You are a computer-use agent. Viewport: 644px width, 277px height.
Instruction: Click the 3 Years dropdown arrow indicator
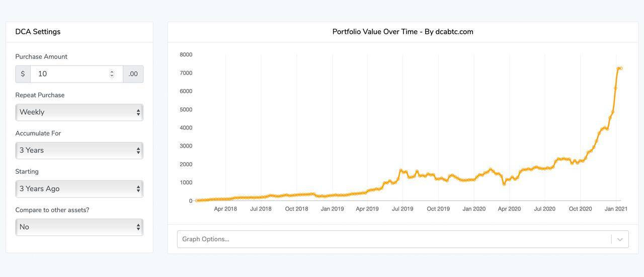tap(138, 151)
